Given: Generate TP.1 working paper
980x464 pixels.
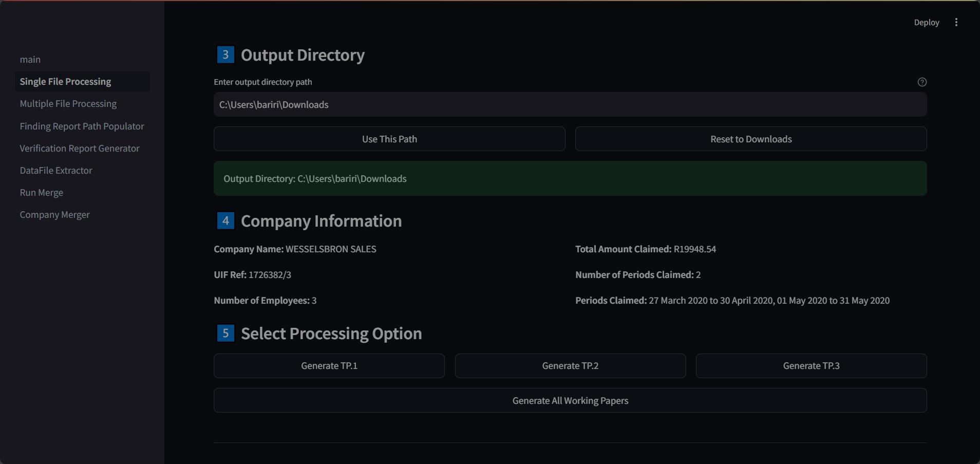Looking at the screenshot, I should pos(329,366).
